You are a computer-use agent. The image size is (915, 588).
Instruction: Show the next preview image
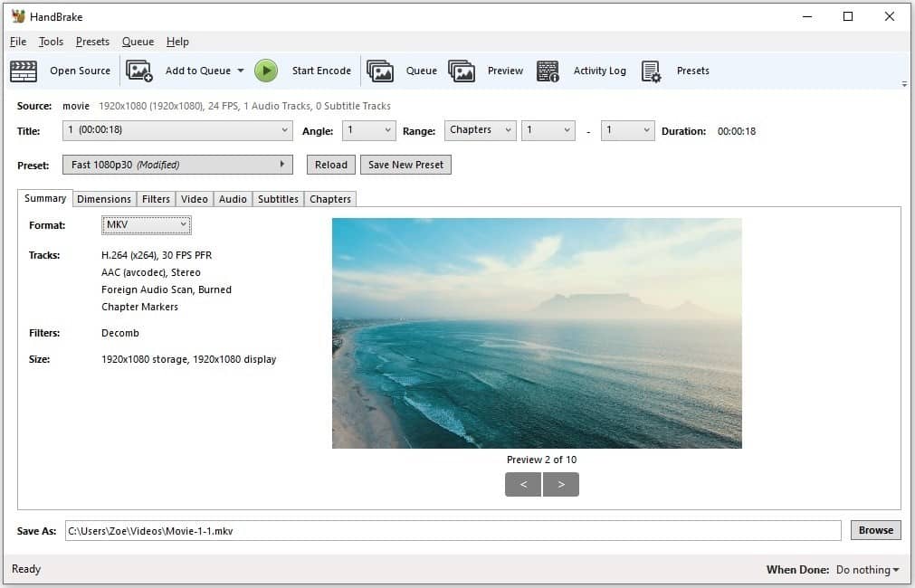click(x=561, y=484)
